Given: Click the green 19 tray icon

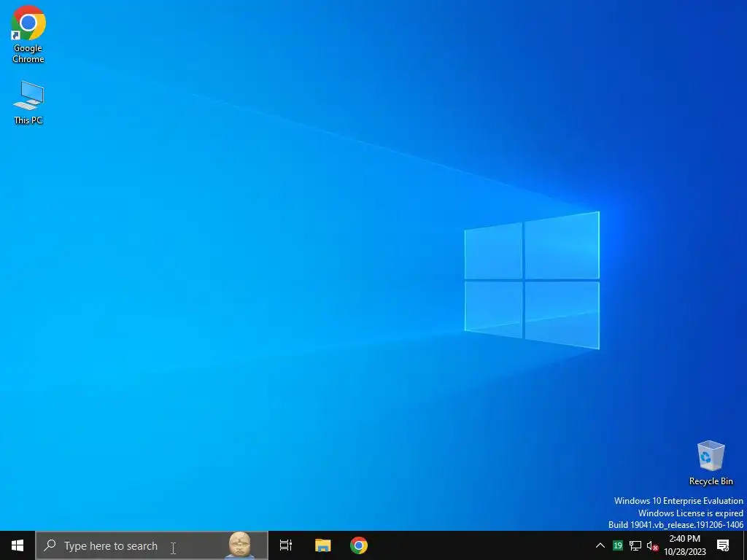Looking at the screenshot, I should pos(618,545).
